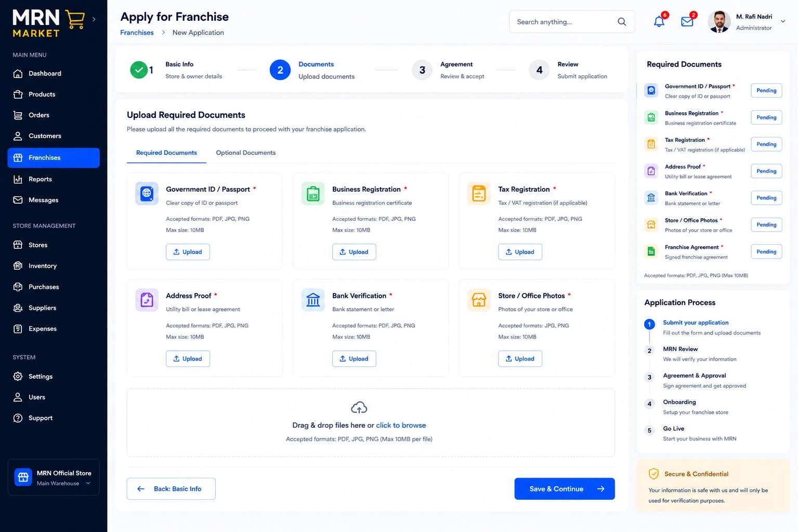Click Pending status for Franchise Agreement
The width and height of the screenshot is (798, 532).
coord(766,252)
